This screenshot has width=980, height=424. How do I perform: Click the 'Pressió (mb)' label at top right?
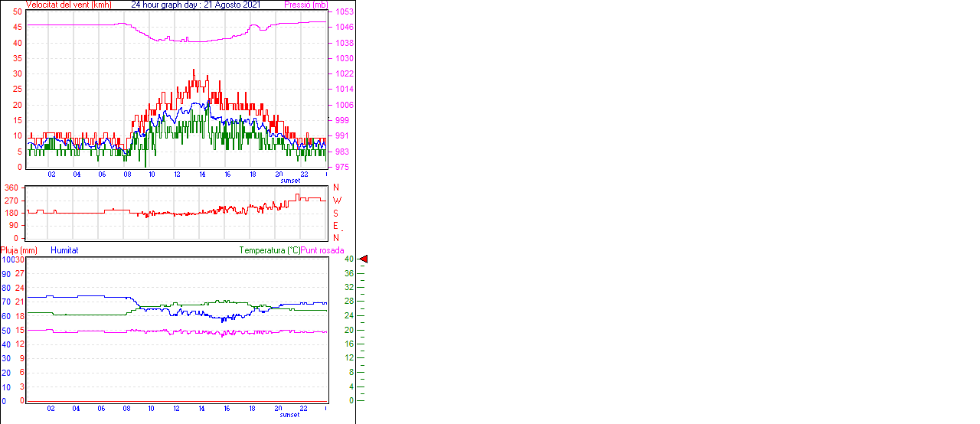pos(305,5)
